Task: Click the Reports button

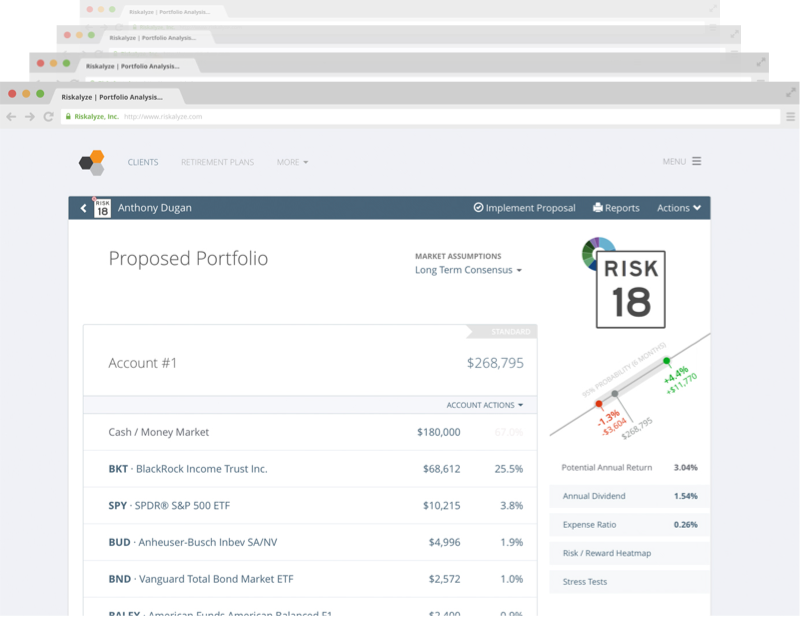Action: [616, 208]
